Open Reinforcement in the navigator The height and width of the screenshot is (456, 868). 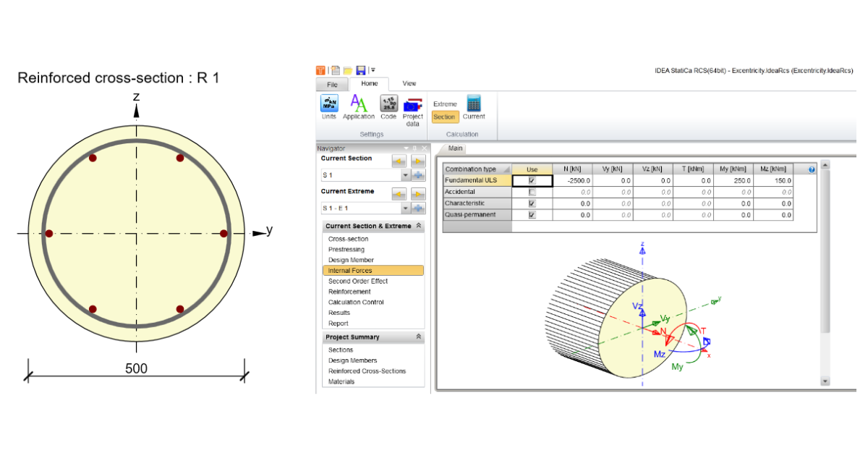351,292
